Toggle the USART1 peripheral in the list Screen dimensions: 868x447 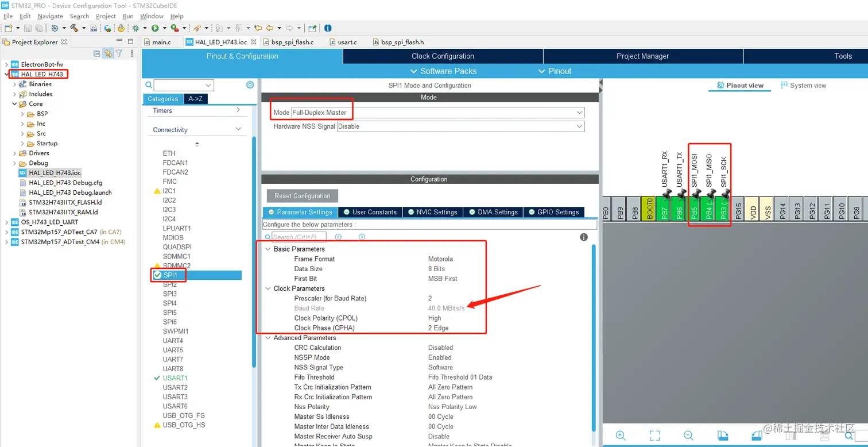click(x=175, y=378)
